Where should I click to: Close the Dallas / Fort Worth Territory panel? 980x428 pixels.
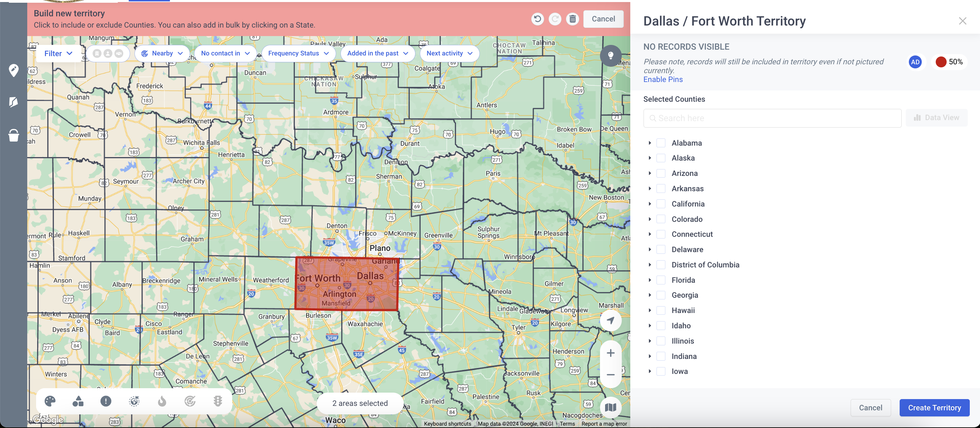pyautogui.click(x=963, y=21)
